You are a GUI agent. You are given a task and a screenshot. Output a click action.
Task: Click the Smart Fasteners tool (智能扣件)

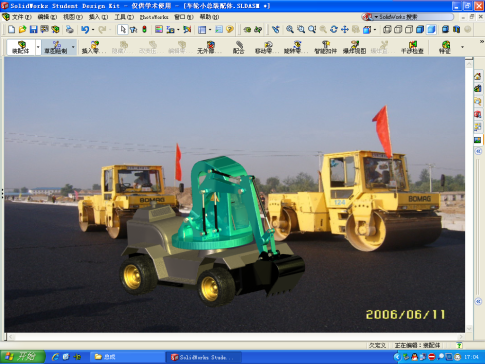(x=325, y=47)
